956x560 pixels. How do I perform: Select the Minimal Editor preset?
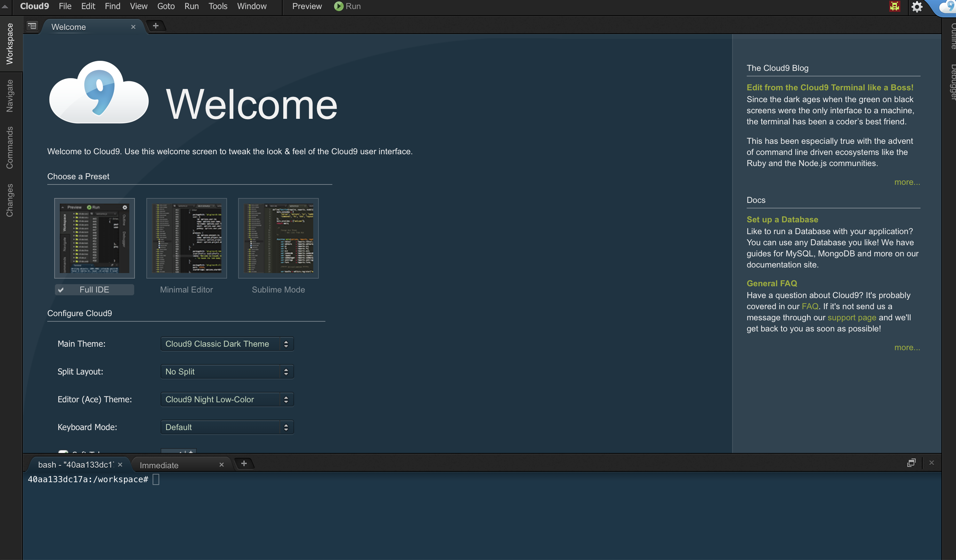[x=186, y=238]
